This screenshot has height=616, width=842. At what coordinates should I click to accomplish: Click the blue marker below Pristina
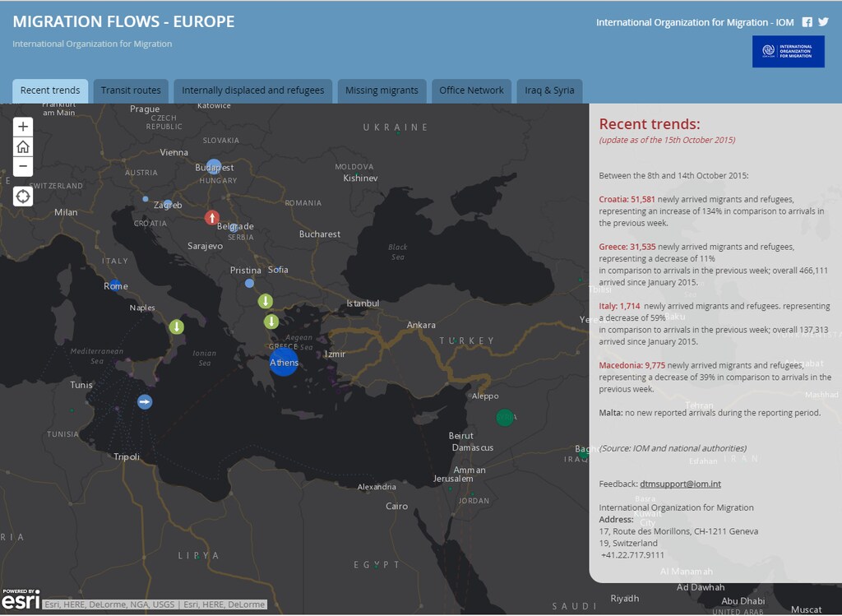click(249, 283)
